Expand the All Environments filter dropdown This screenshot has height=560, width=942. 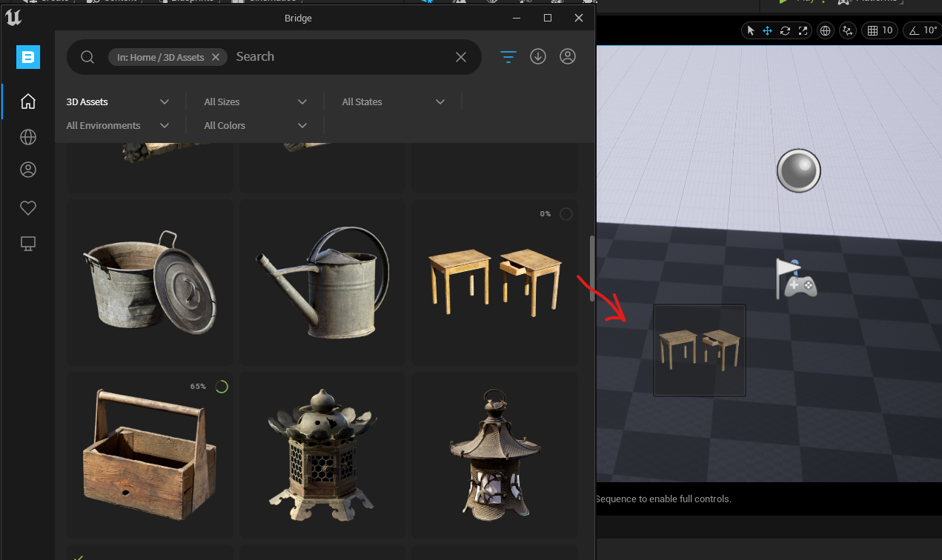click(118, 125)
